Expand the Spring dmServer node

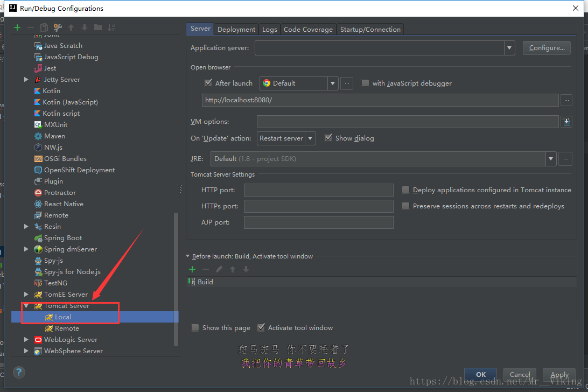26,249
